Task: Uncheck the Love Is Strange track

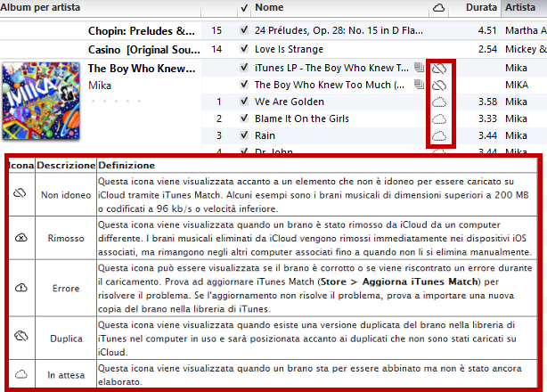Action: click(244, 49)
